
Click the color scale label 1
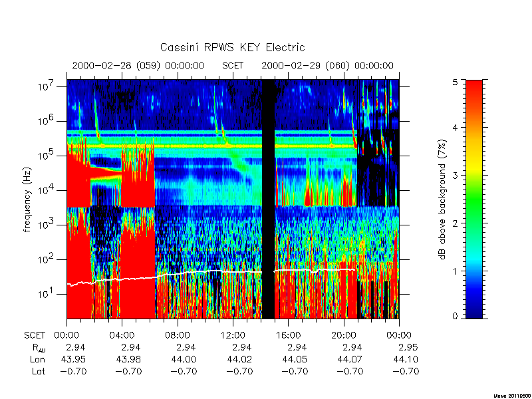point(455,271)
